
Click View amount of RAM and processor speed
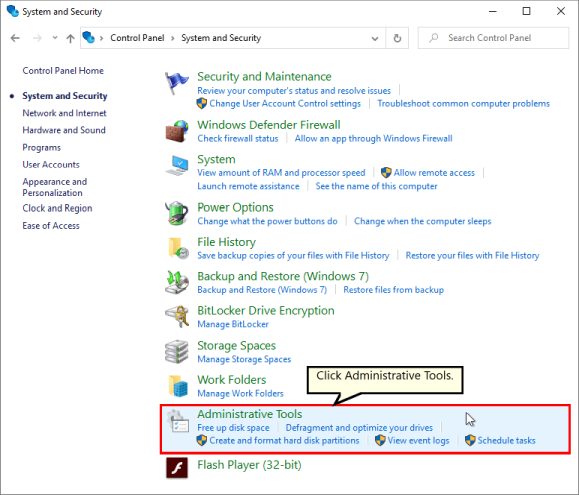click(x=281, y=173)
